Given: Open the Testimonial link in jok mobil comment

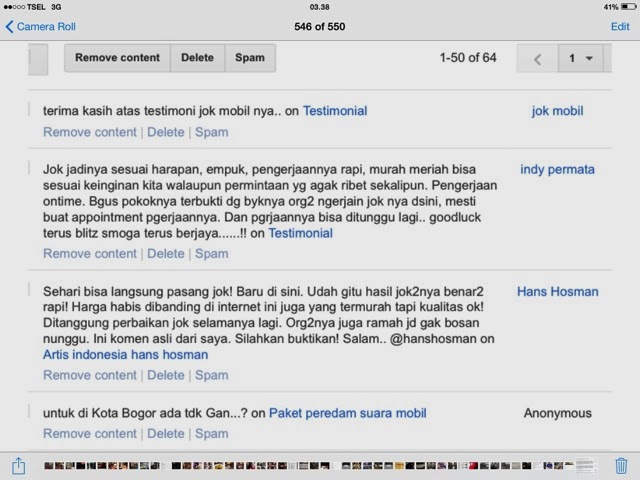Looking at the screenshot, I should (x=334, y=111).
